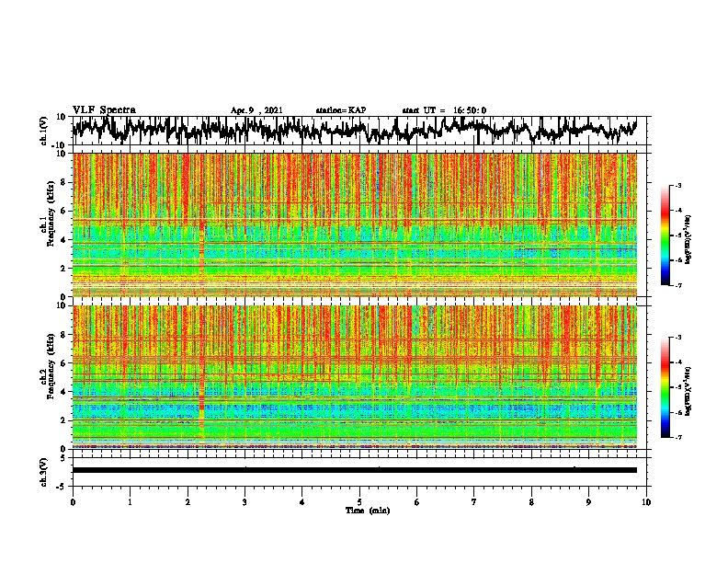Viewport: 728px width, 563px height.
Task: Click the '6' tick on the time axis
Action: pyautogui.click(x=417, y=502)
